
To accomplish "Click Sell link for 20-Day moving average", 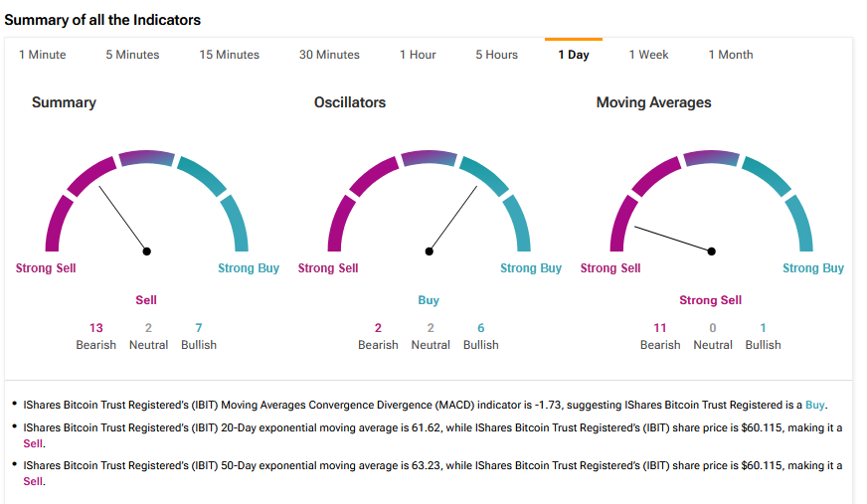I will click(33, 443).
